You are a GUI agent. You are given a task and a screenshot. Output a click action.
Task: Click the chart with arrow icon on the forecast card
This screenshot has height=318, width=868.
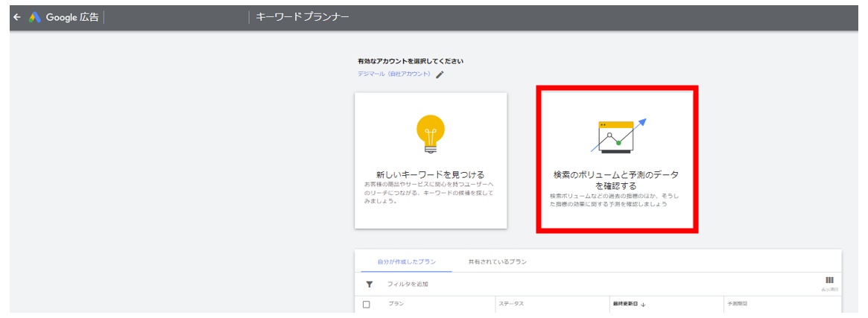pyautogui.click(x=618, y=136)
